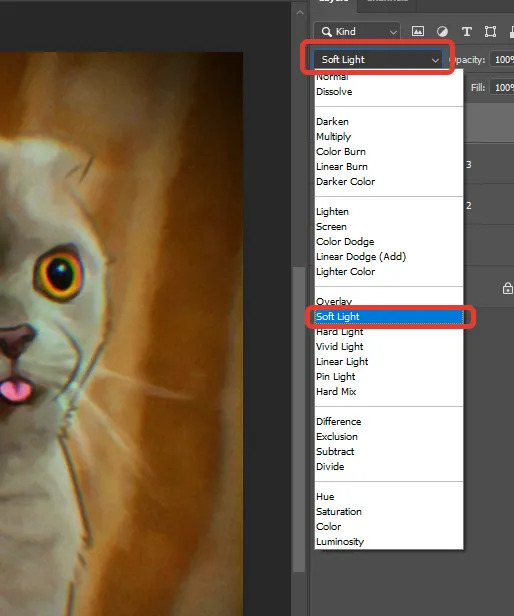Select the Multiply blend mode
514x616 pixels.
pyautogui.click(x=333, y=137)
